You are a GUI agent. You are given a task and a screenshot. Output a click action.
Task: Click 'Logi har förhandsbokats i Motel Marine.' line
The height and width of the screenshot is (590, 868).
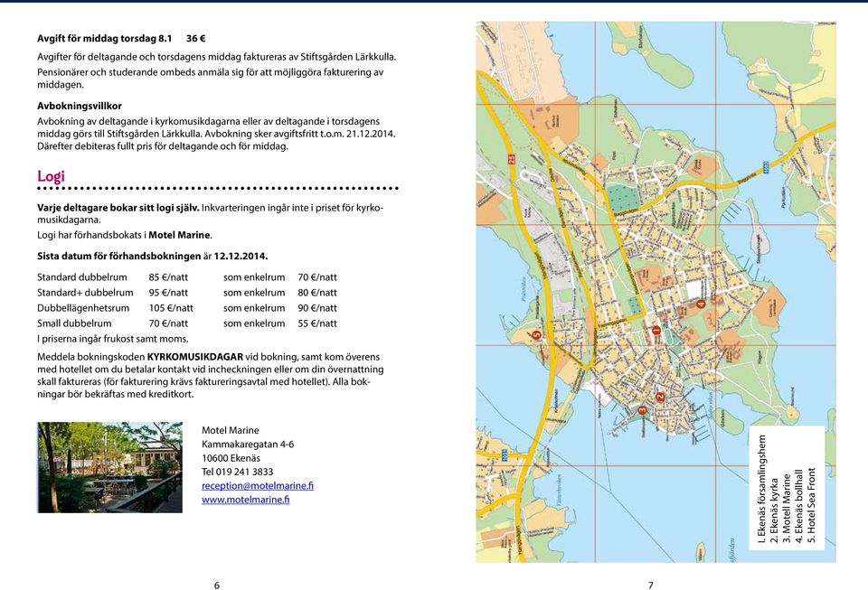pos(125,235)
